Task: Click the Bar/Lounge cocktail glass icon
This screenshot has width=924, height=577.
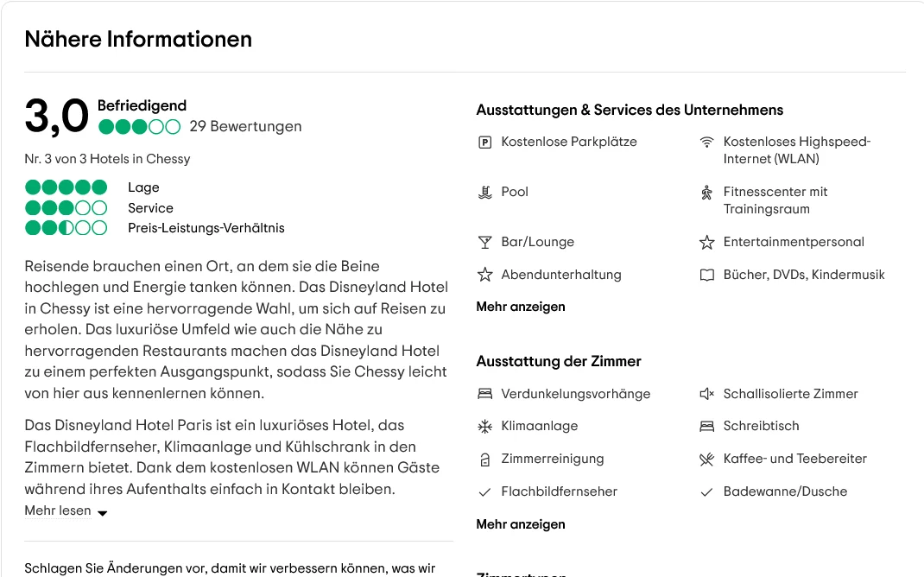Action: (484, 242)
